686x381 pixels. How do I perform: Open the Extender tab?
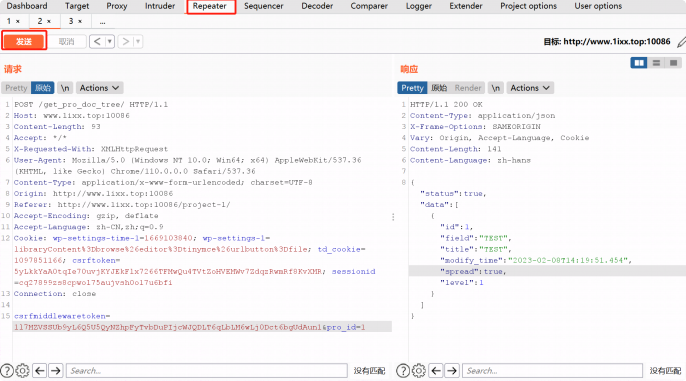466,6
